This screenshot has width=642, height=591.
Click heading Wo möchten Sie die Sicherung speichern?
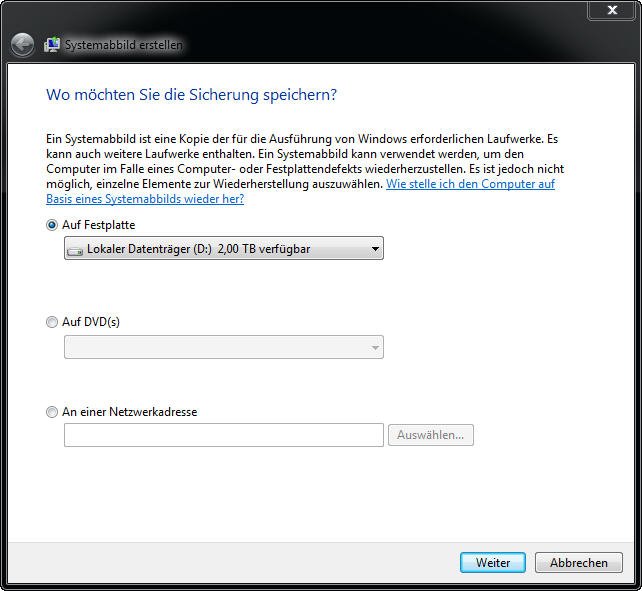pyautogui.click(x=191, y=95)
